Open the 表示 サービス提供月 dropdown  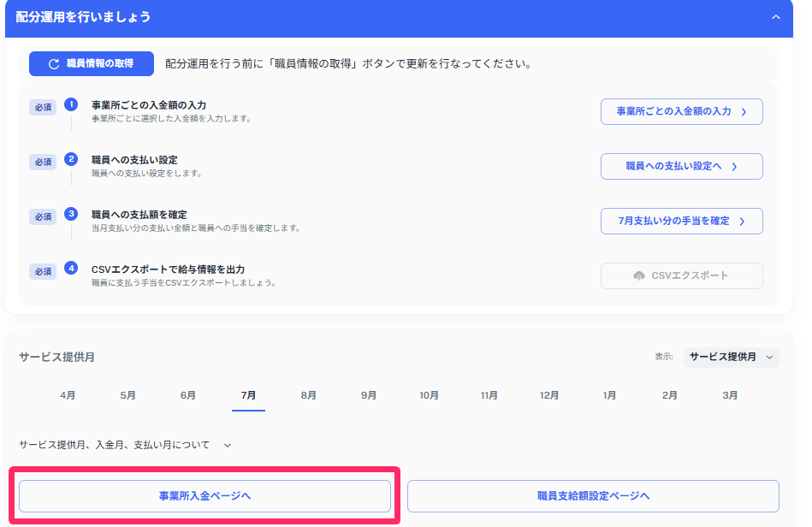[732, 357]
